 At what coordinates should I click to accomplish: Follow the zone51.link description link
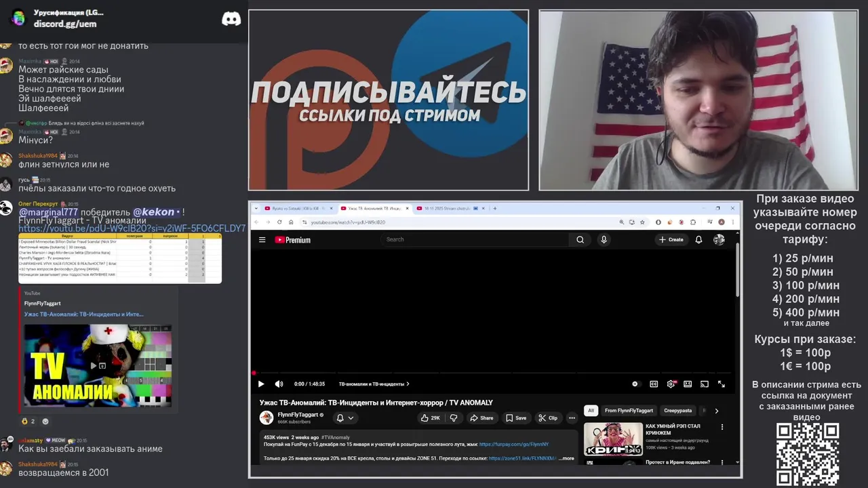click(x=522, y=458)
